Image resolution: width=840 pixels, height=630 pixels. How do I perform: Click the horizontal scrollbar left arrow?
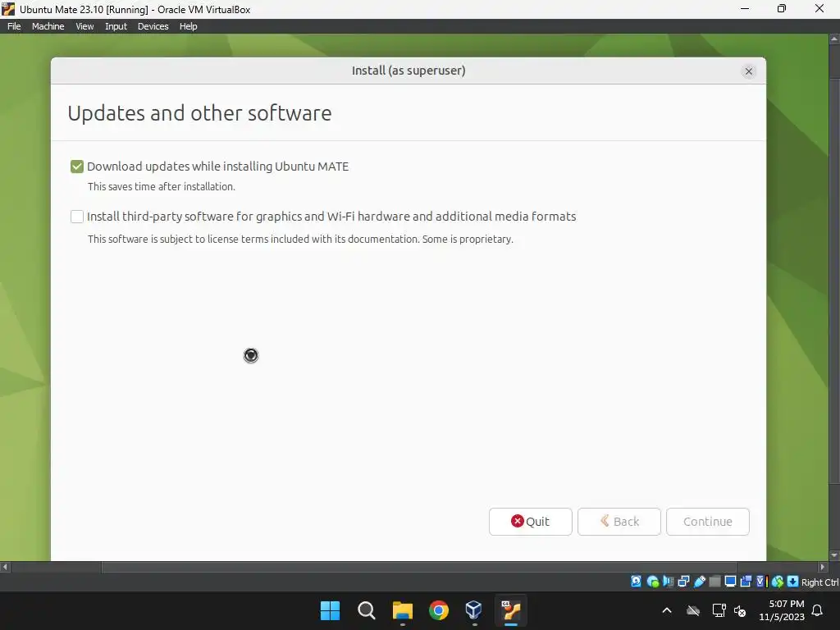(x=5, y=567)
